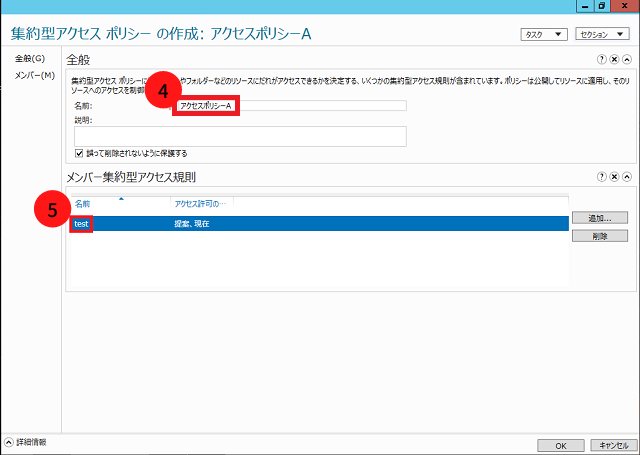Collapse the メンバー集約型アクセス規則 section
This screenshot has width=640, height=455.
pos(627,176)
